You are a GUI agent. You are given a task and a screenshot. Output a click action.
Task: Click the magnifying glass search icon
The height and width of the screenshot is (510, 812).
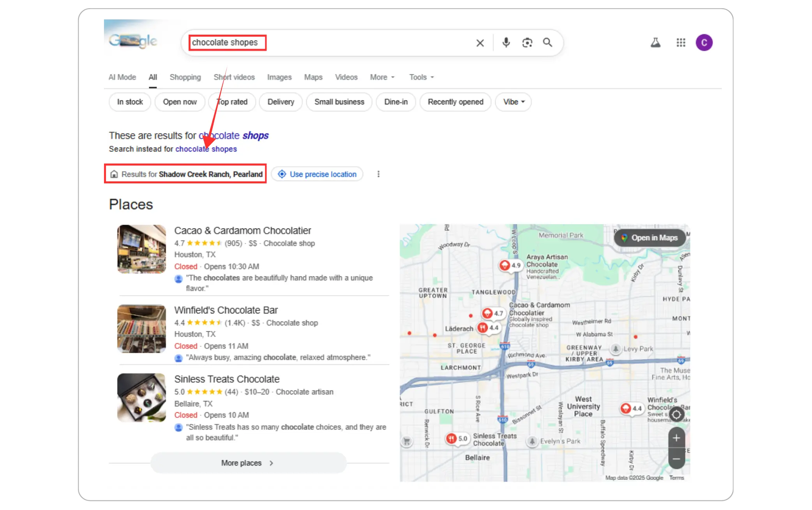(x=547, y=42)
